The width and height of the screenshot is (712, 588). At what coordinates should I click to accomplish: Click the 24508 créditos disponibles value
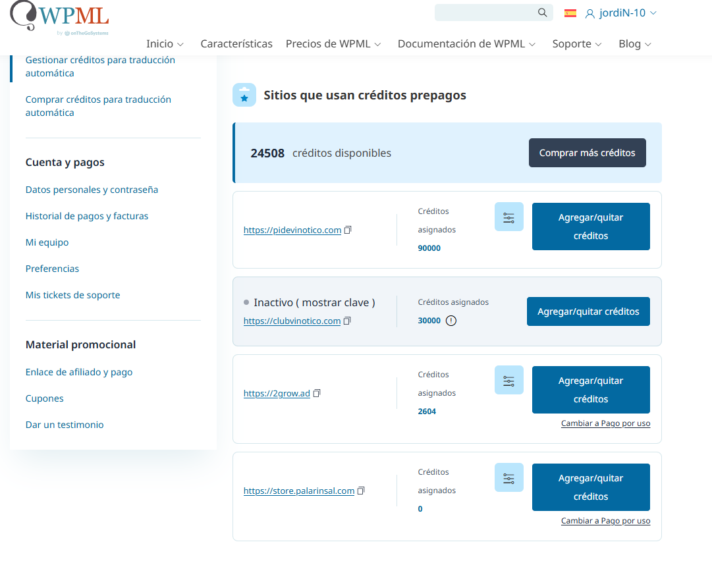pyautogui.click(x=267, y=153)
